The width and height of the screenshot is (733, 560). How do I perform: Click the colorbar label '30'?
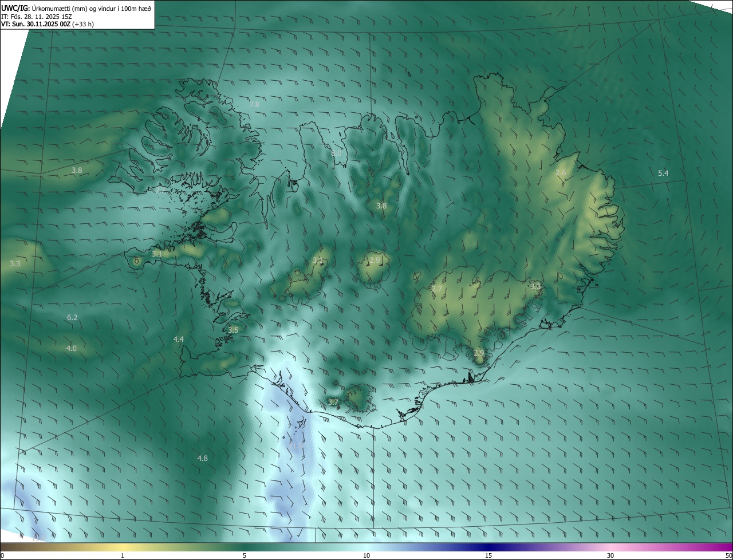(x=610, y=556)
